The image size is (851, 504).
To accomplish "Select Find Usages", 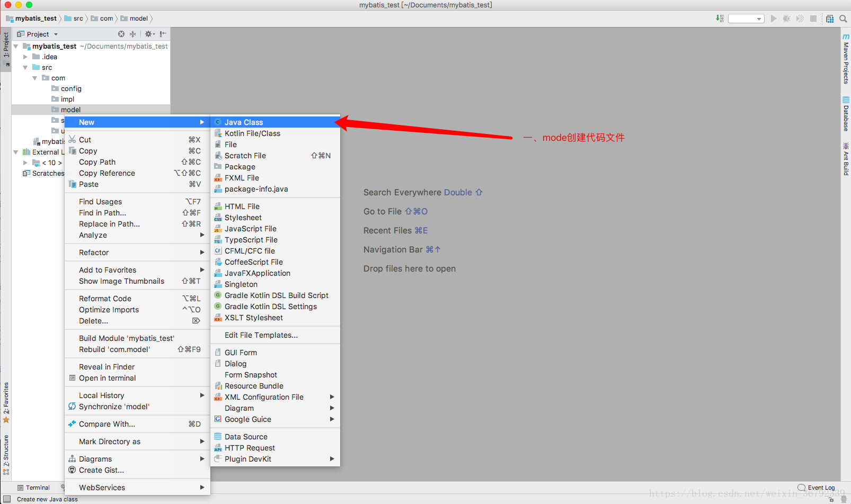I will (137, 202).
